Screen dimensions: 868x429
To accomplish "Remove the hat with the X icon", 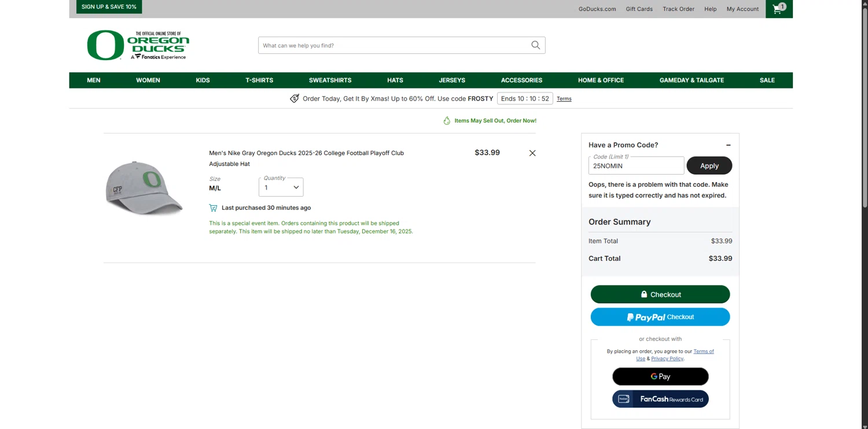I will coord(532,153).
